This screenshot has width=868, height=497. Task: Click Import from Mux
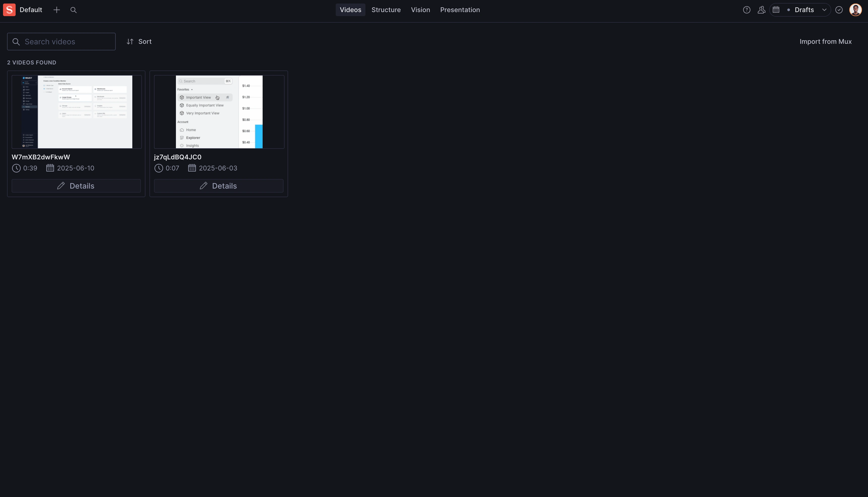pyautogui.click(x=826, y=41)
